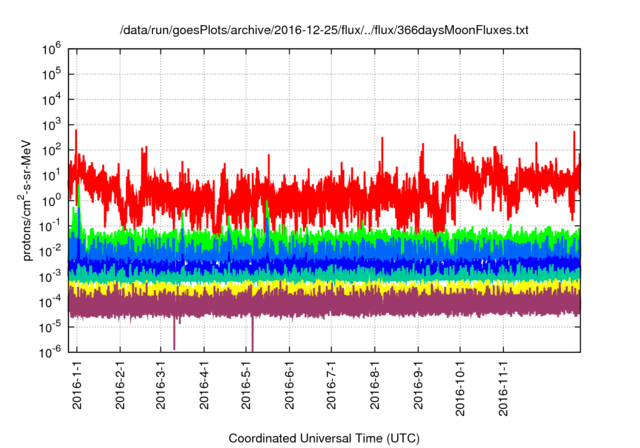Viewport: 640px width, 448px height.
Task: Click the dark blue flux data band
Action: [x=330, y=263]
